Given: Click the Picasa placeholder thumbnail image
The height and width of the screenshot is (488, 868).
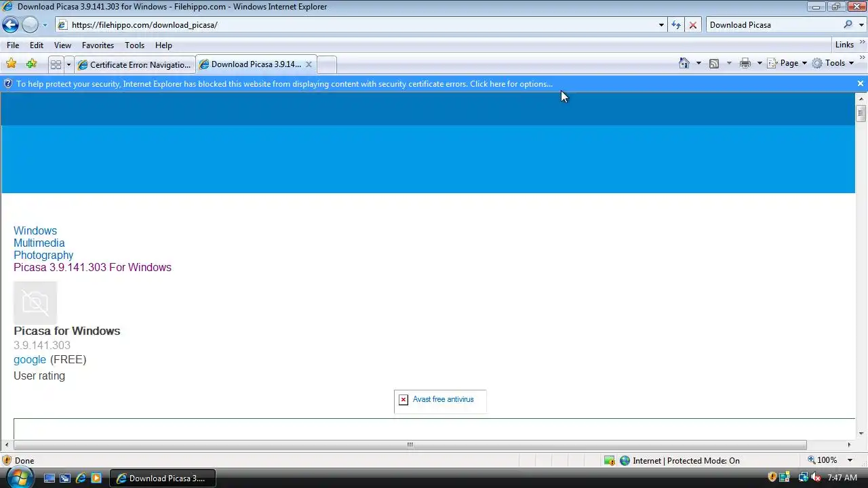Looking at the screenshot, I should point(35,302).
